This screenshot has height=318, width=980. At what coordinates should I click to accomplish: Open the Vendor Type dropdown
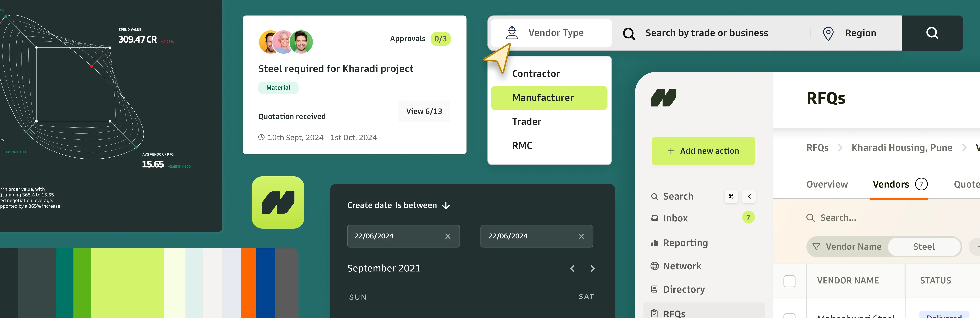551,33
